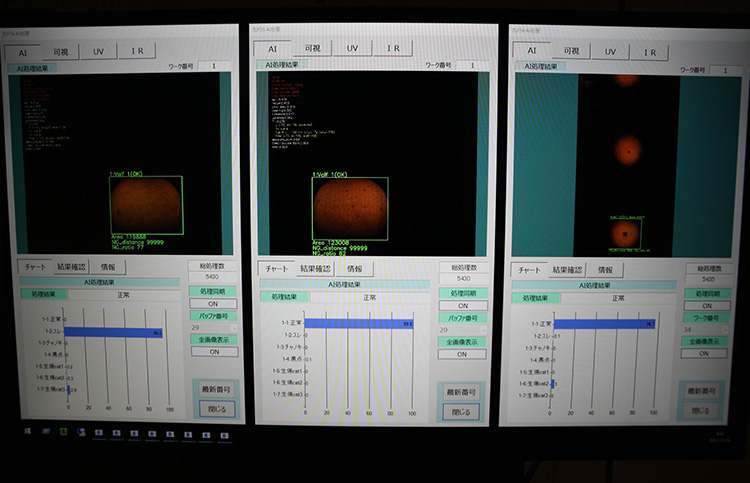Click 処理結果 label in right window
The image size is (750, 483).
pos(535,298)
